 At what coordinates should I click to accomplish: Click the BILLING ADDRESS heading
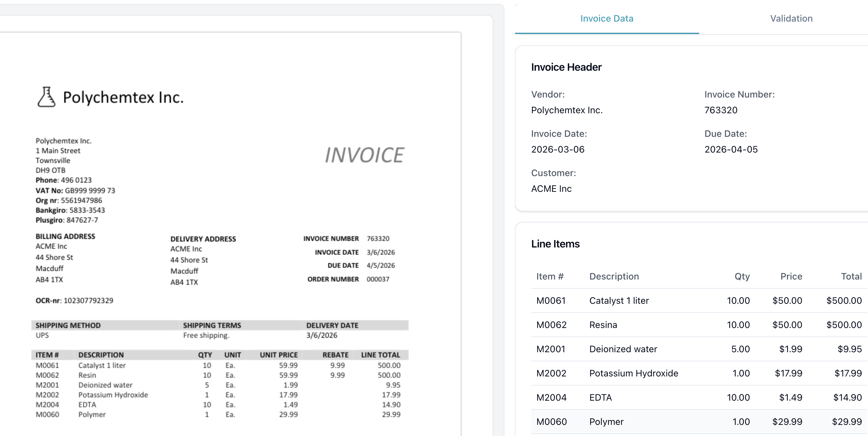click(x=66, y=237)
